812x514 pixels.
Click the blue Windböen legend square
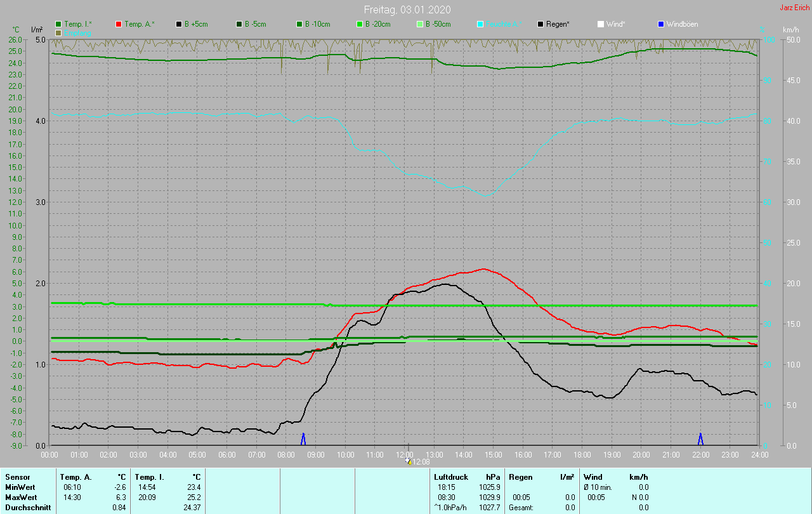point(661,24)
